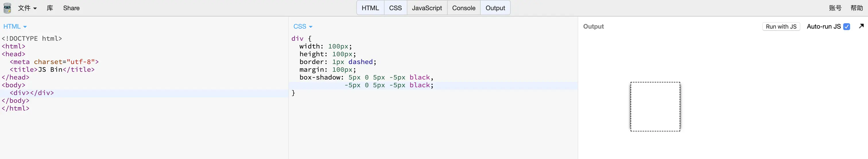The height and width of the screenshot is (159, 868).
Task: Click the Run with JS button
Action: tap(781, 27)
